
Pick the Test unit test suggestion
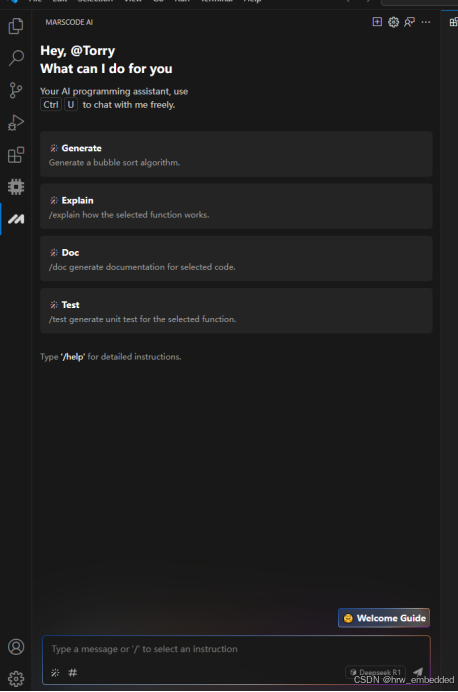click(x=236, y=311)
